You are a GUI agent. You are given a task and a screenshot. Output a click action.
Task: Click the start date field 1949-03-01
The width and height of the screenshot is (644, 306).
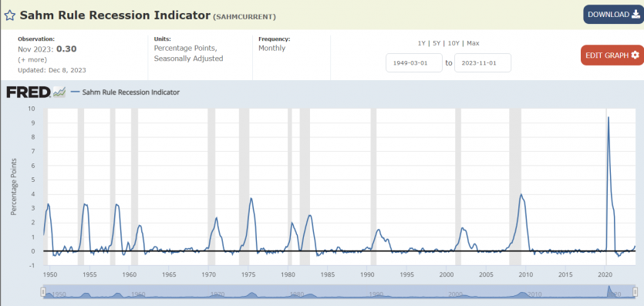(x=414, y=62)
